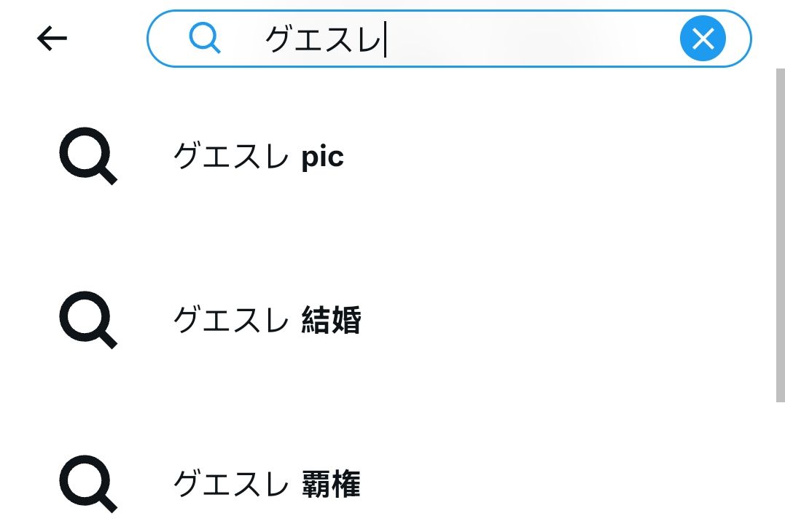Click グエスレ in the first suggestion row
Viewport: 785px width, 532px height.
tap(230, 157)
